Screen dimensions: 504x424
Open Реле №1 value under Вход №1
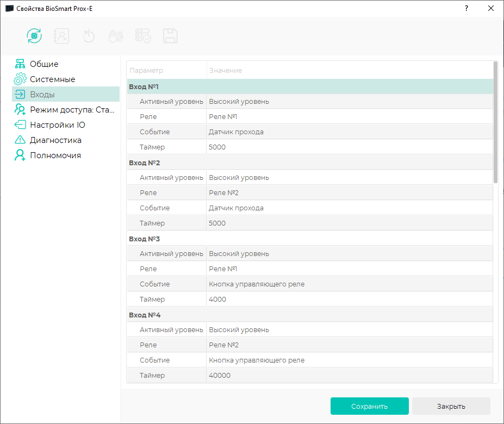click(x=350, y=117)
